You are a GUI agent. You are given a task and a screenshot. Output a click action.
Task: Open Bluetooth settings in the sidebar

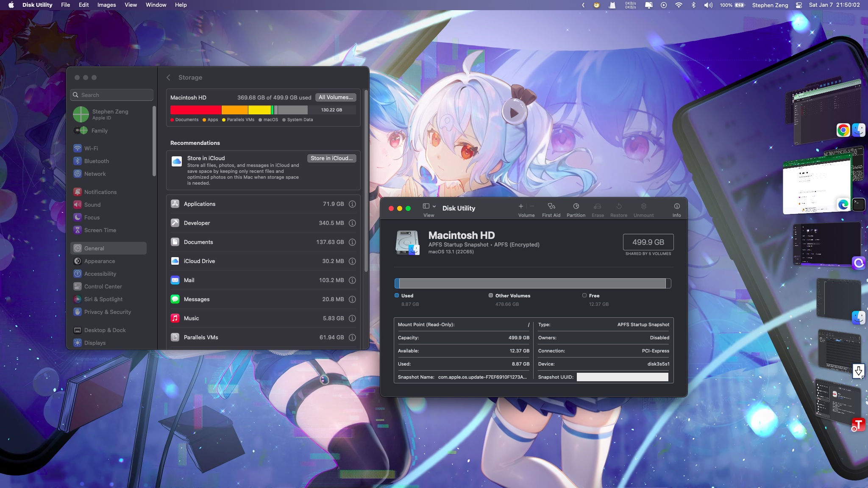[96, 161]
